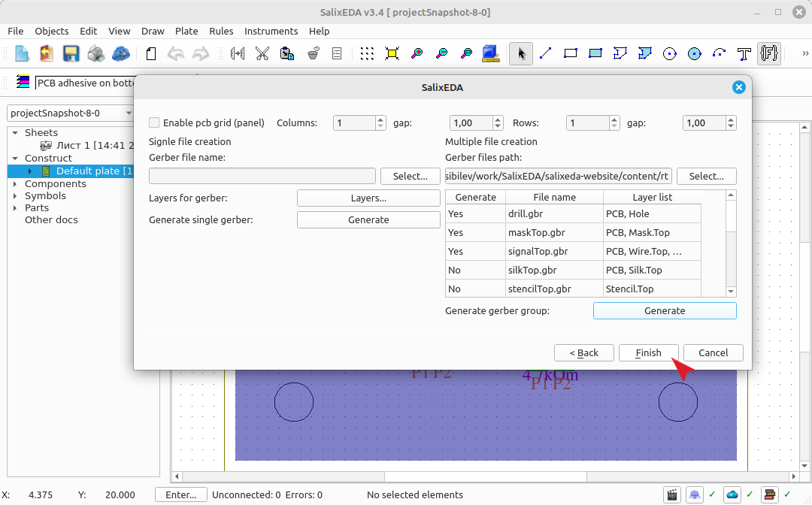The image size is (812, 505).
Task: Click the blue cloud status bar icon
Action: (x=732, y=494)
